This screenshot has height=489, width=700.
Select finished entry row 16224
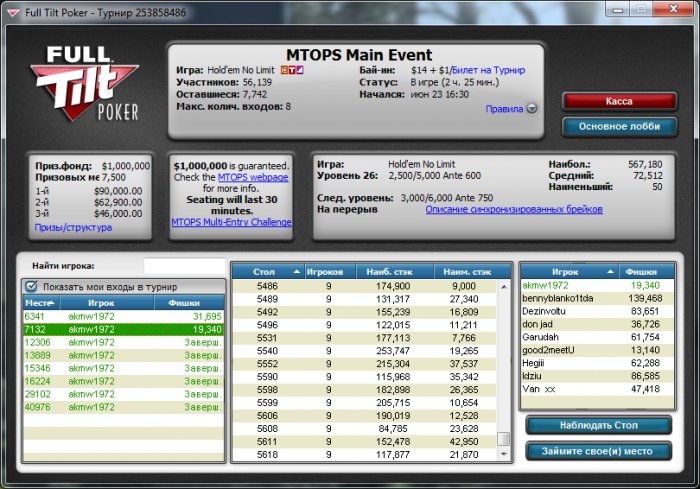point(123,381)
